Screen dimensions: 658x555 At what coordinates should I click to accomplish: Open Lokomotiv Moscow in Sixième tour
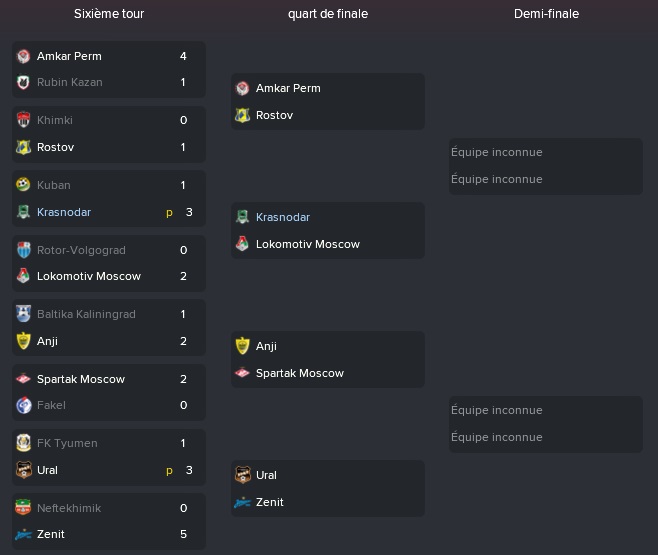click(x=89, y=276)
